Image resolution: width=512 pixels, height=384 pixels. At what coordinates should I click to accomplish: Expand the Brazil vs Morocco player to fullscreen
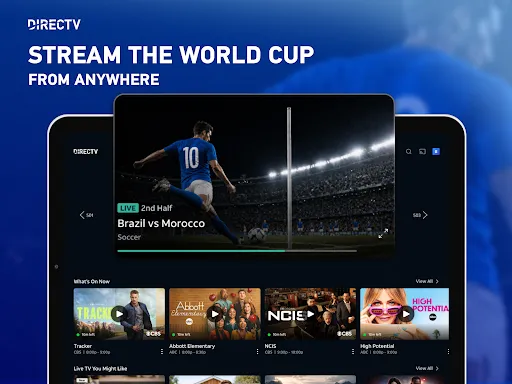click(383, 233)
